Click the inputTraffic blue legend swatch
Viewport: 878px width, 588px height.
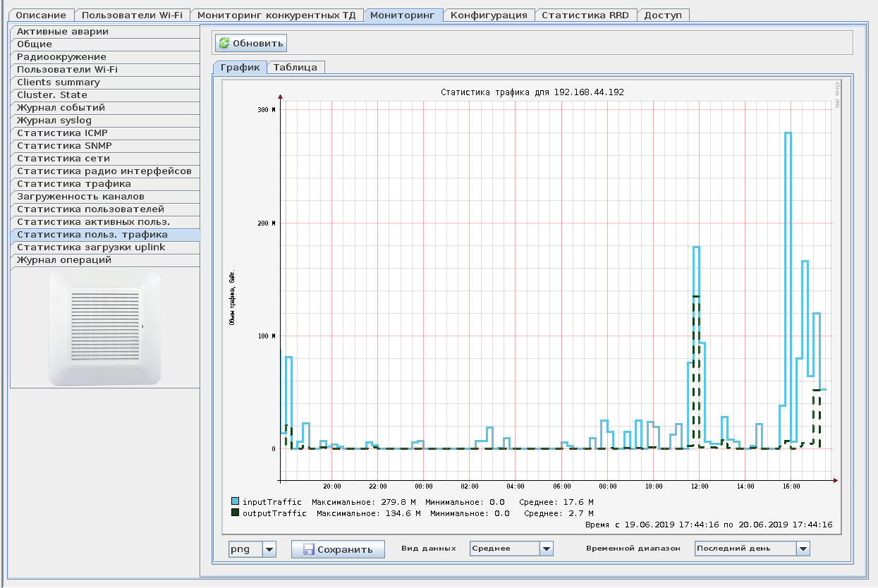point(235,501)
